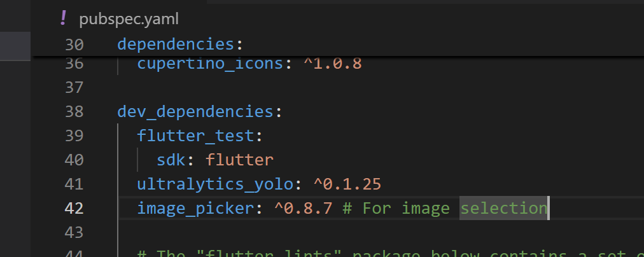The image size is (644, 257).
Task: Click line number 42 in gutter
Action: pyautogui.click(x=74, y=209)
